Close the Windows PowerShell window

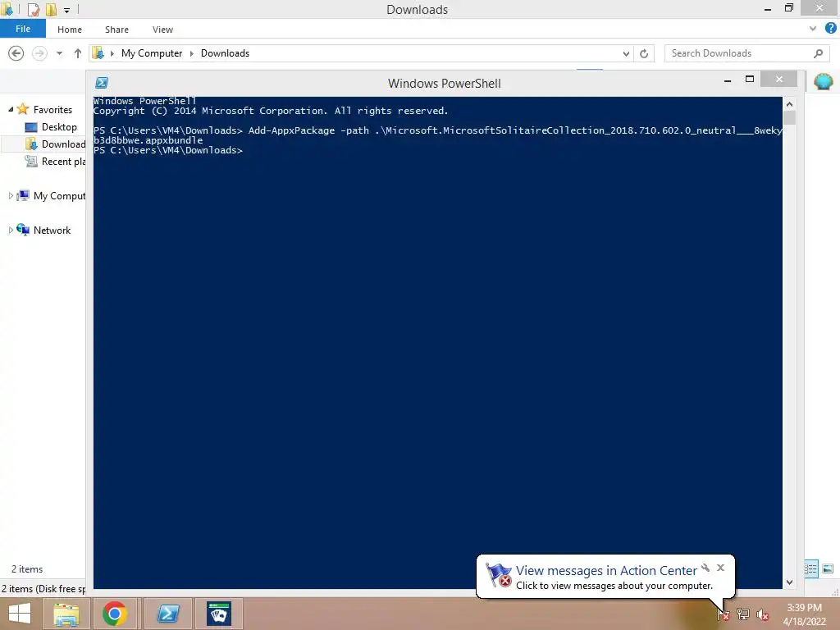779,80
